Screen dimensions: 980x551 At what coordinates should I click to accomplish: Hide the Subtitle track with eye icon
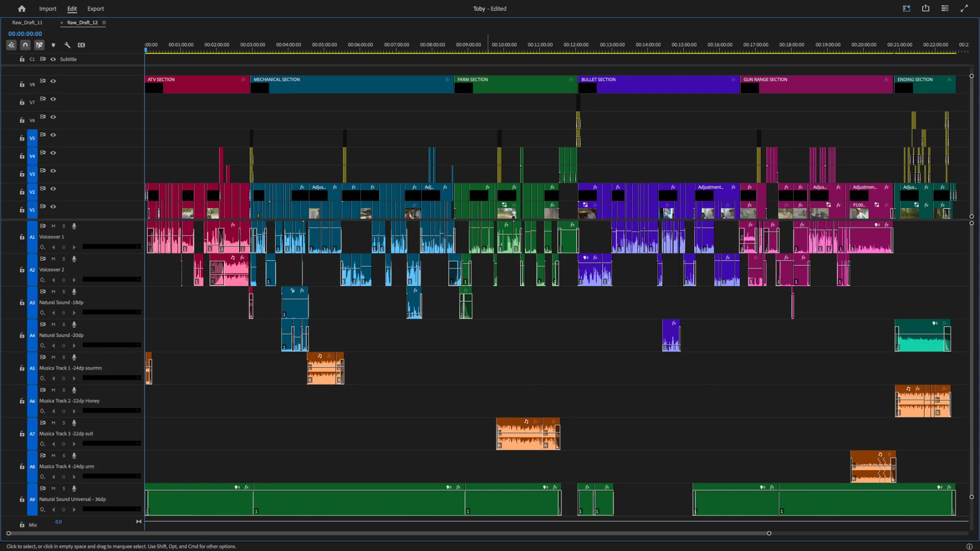(x=53, y=59)
